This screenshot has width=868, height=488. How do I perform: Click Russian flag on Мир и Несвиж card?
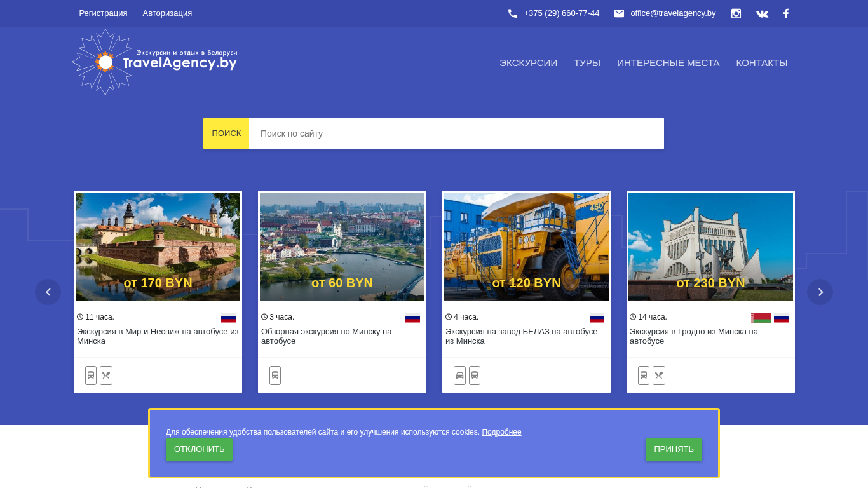[228, 318]
